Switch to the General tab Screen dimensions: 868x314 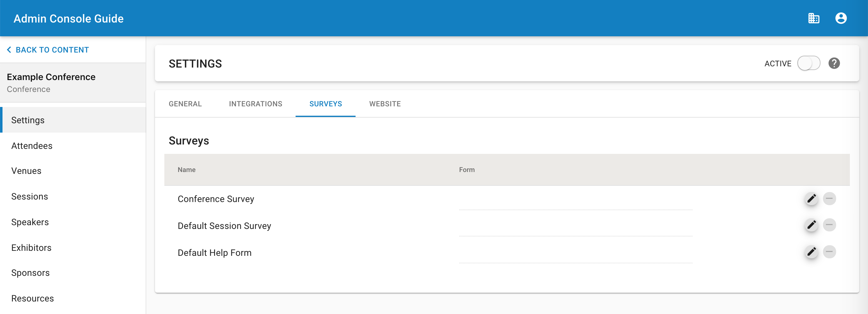click(185, 104)
